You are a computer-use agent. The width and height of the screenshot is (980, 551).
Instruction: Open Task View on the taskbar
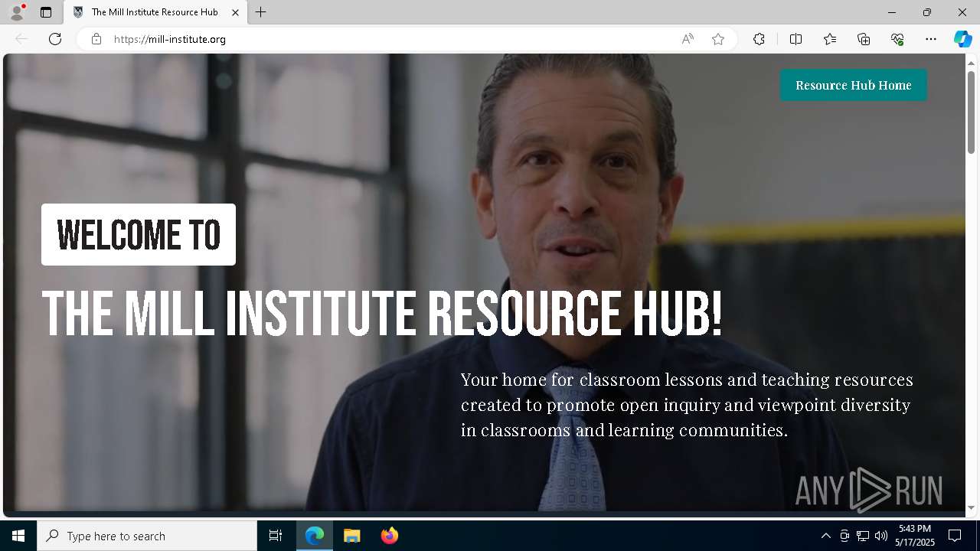(276, 536)
